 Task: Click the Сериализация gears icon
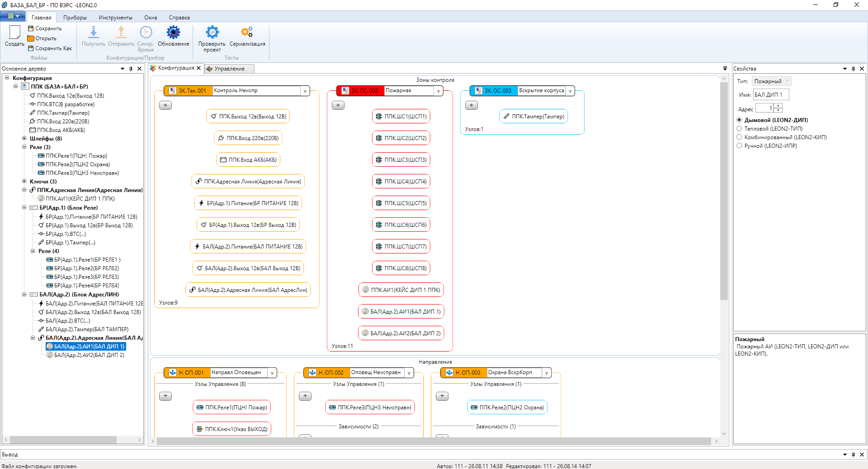coord(247,32)
